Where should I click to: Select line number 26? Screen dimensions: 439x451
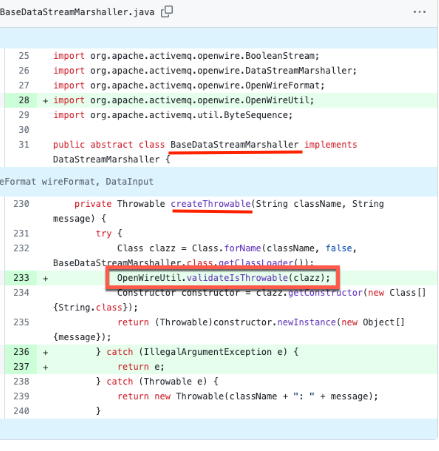[24, 71]
